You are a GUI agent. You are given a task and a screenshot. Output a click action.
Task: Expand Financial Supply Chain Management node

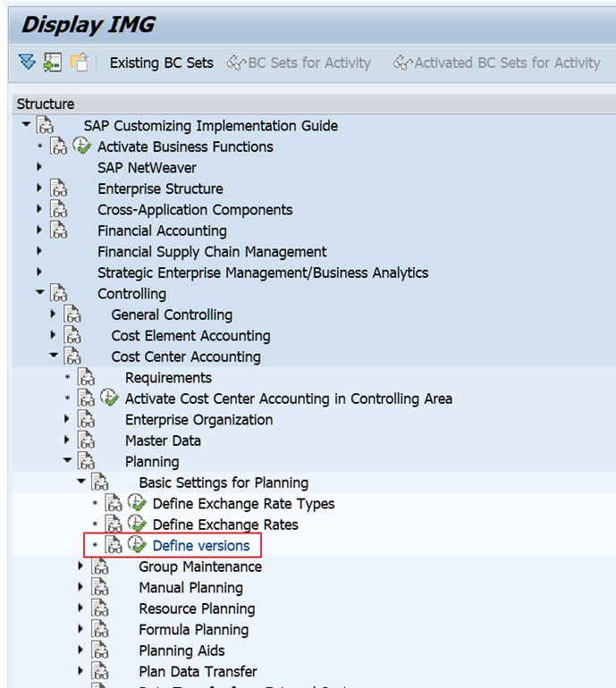click(39, 251)
